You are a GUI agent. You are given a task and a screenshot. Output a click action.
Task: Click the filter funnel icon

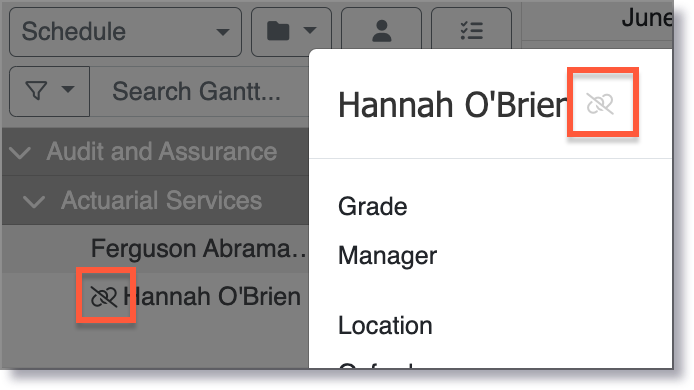[37, 91]
